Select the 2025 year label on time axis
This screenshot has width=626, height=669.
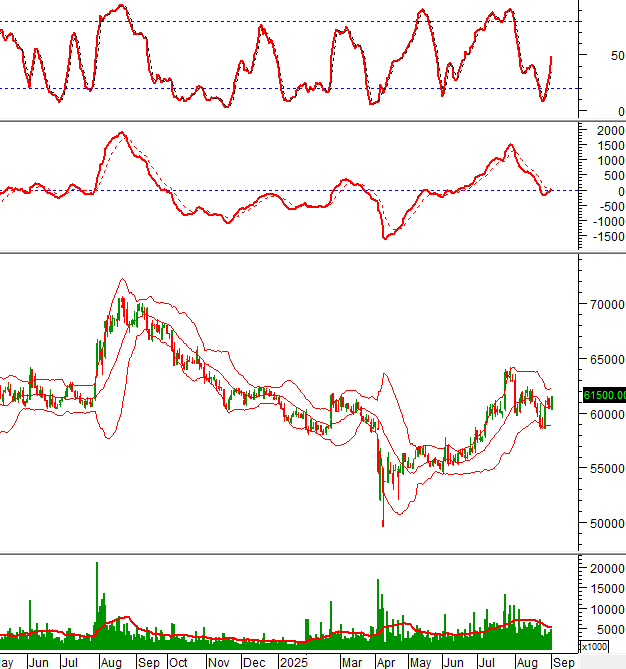[x=294, y=662]
